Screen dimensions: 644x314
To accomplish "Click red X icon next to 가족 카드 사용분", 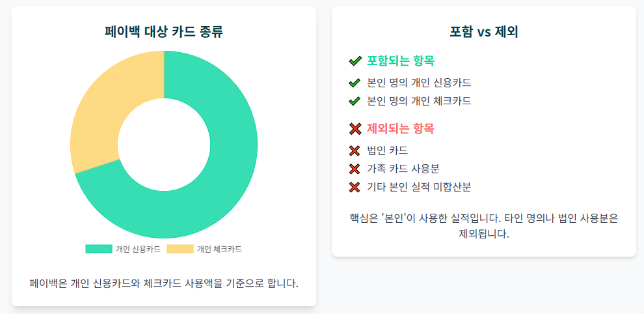I will pos(354,169).
